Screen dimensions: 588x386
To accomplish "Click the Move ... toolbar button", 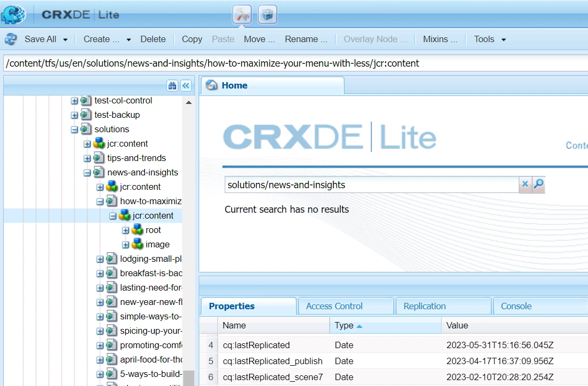I will point(259,39).
